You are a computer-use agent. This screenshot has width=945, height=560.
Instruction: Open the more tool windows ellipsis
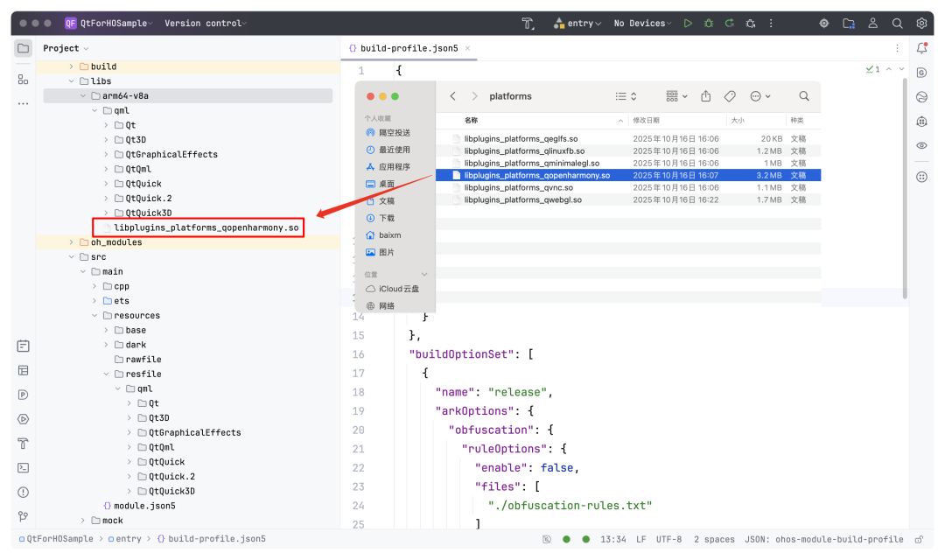tap(23, 103)
